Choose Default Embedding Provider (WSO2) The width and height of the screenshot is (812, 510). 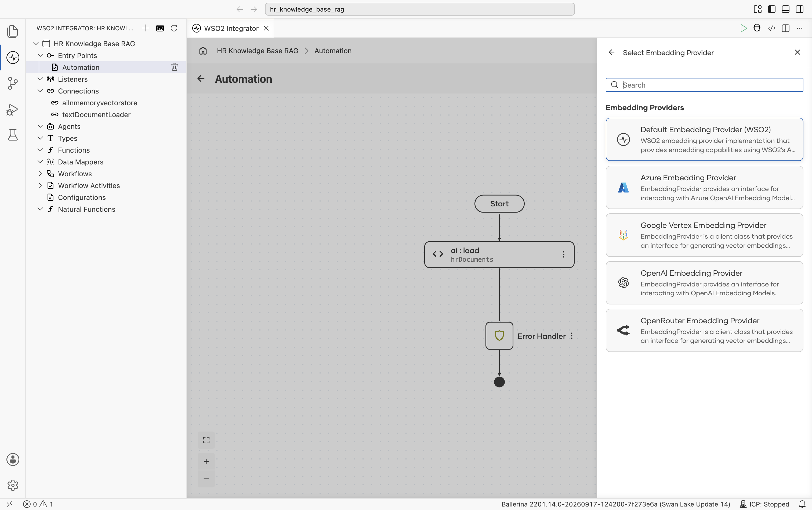coord(704,139)
